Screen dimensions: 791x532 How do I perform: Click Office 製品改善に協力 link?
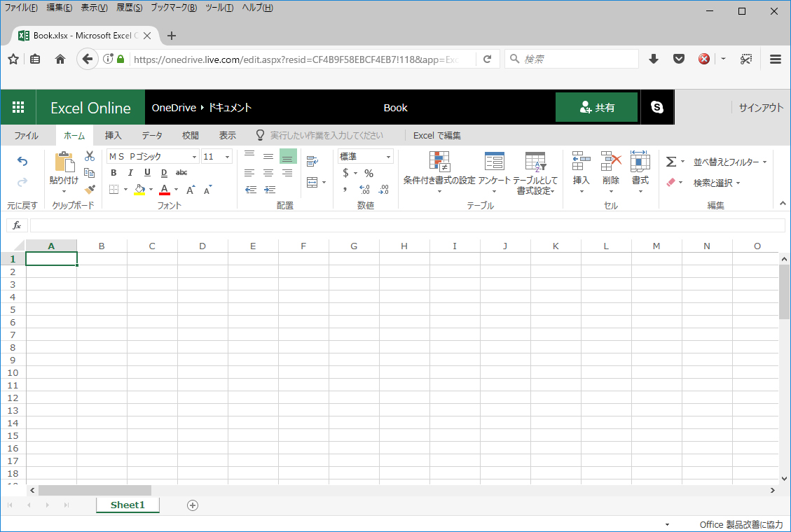coord(741,524)
